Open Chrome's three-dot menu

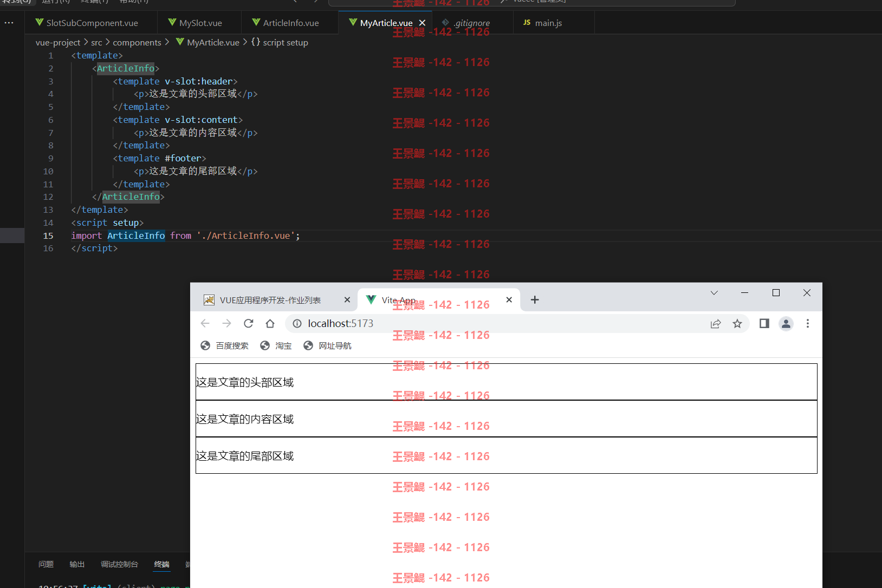(x=808, y=323)
